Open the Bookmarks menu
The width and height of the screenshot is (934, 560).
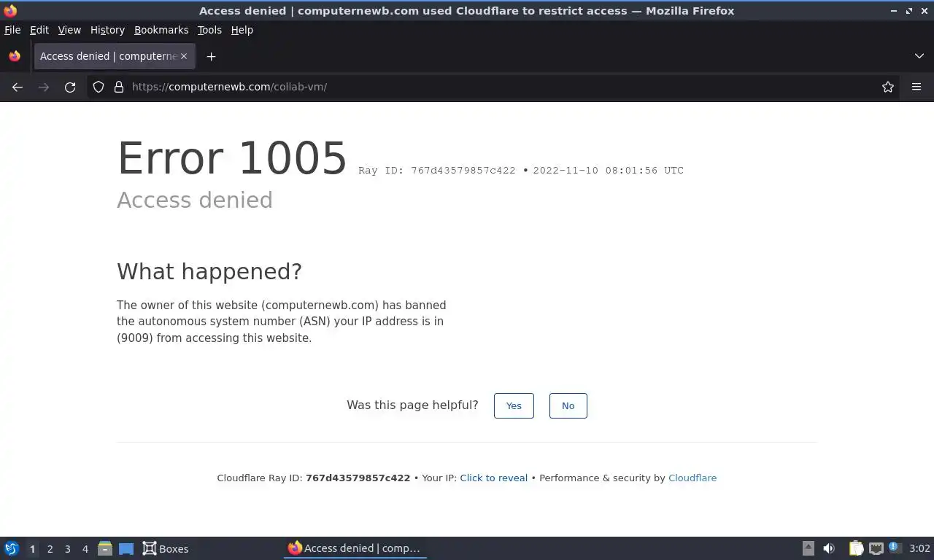[x=161, y=30]
